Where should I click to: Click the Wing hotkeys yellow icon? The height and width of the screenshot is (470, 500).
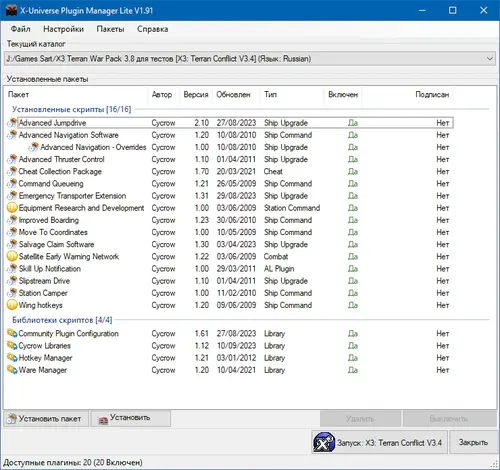click(12, 305)
